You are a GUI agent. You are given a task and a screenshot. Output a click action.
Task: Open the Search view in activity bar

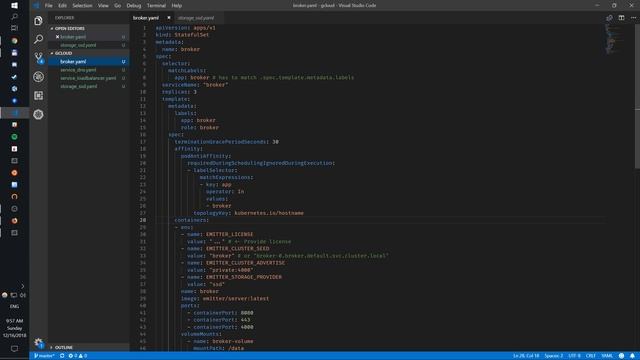coord(38,39)
